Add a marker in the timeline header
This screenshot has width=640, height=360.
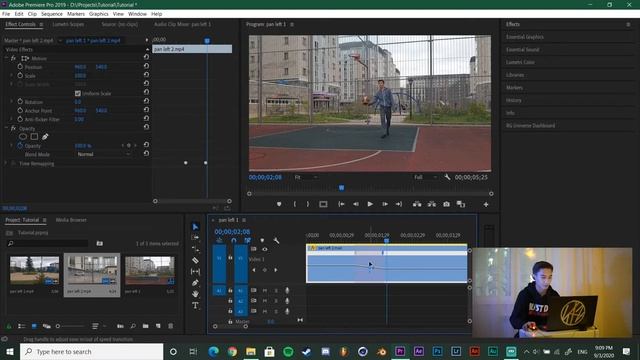point(262,240)
